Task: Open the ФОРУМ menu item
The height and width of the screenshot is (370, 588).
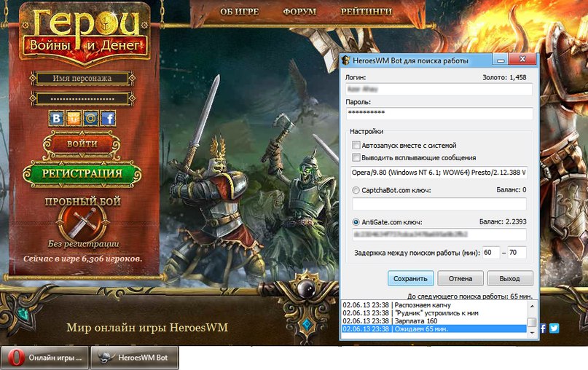Action: pyautogui.click(x=299, y=12)
